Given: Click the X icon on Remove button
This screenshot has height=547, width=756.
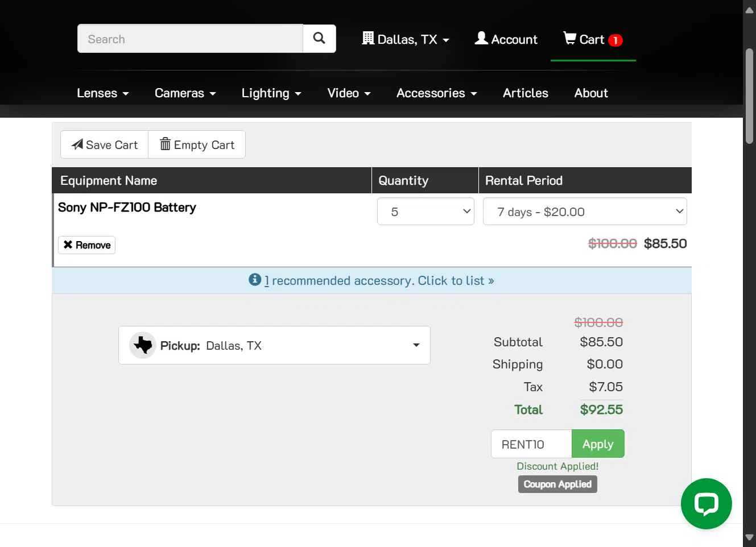Looking at the screenshot, I should pyautogui.click(x=68, y=245).
